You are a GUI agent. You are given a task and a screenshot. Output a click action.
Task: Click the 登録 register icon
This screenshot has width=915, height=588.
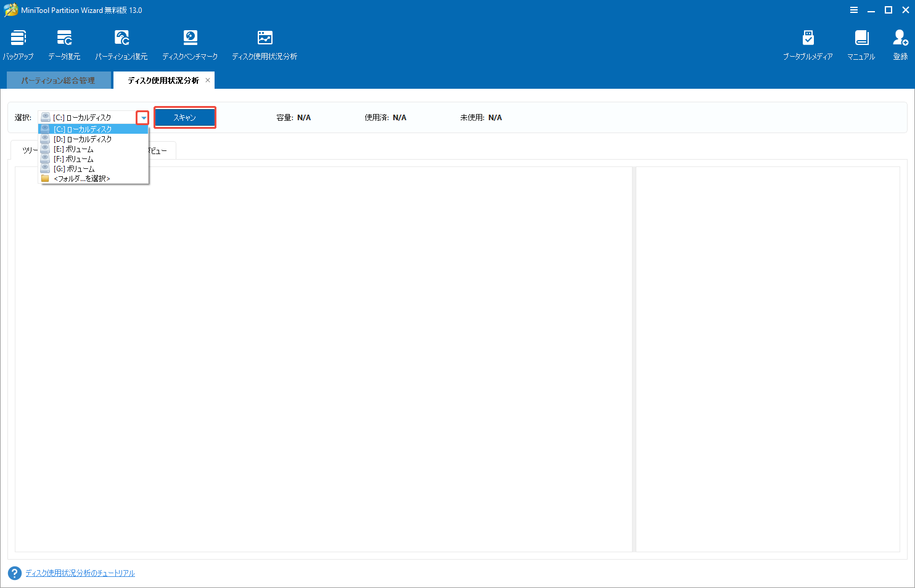pyautogui.click(x=900, y=45)
